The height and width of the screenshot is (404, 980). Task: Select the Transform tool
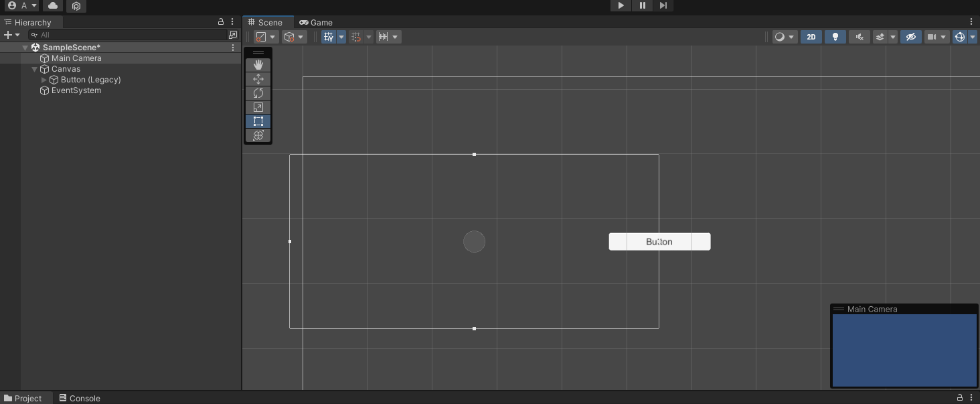pyautogui.click(x=258, y=135)
